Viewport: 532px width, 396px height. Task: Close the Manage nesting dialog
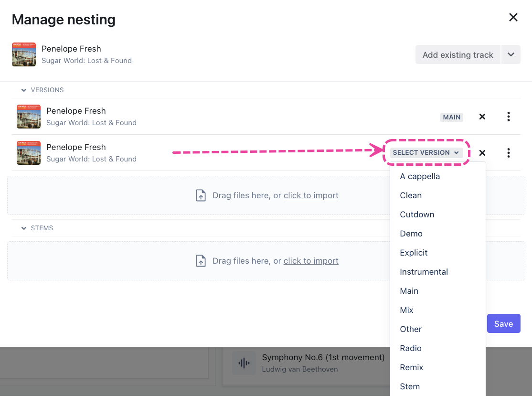click(x=513, y=18)
